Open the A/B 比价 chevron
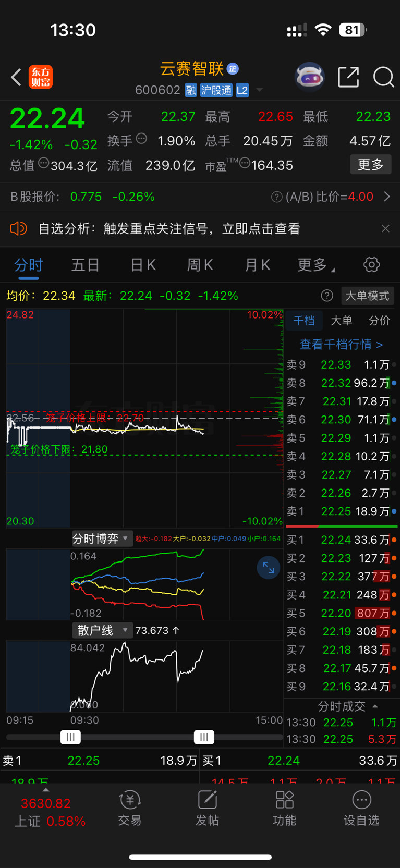The image size is (401, 868). [x=387, y=197]
